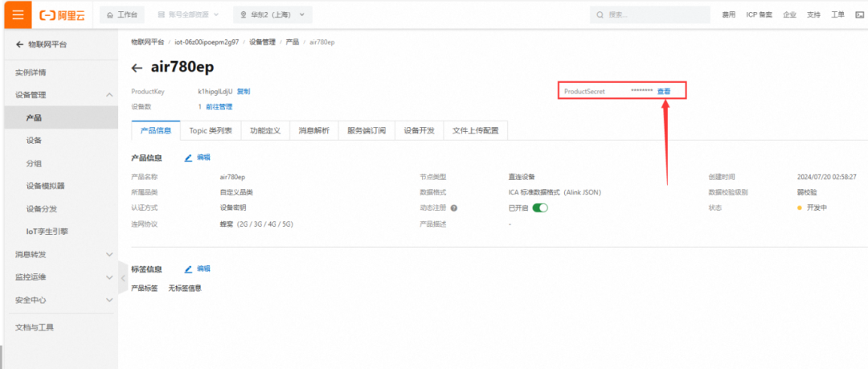Open the 华东2（上海） region selector
Viewport: 868px width, 369px height.
coord(273,15)
